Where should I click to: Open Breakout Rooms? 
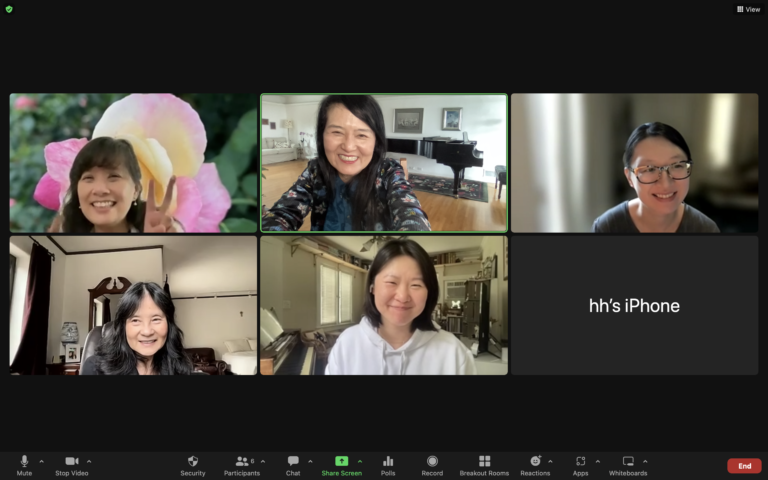[484, 465]
